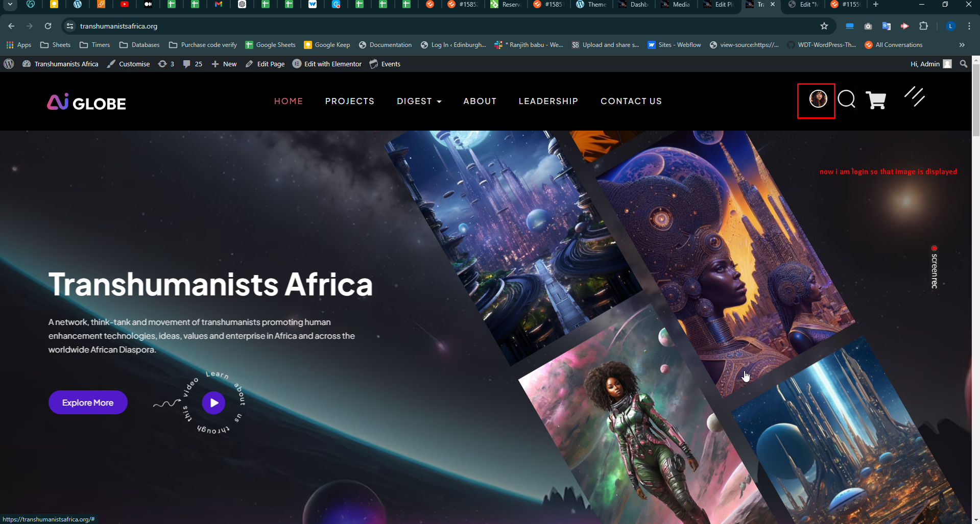
Task: Click the browser back arrow
Action: (x=11, y=26)
